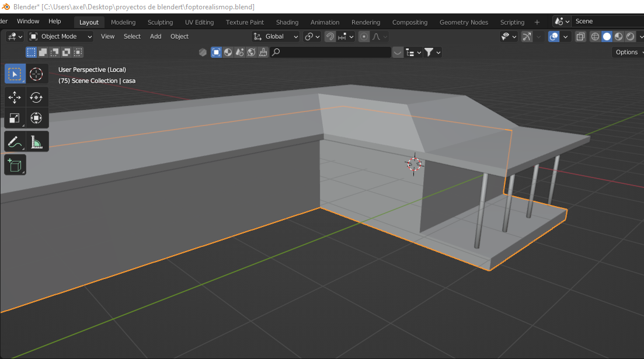Open the Add menu
This screenshot has width=644, height=359.
(156, 37)
